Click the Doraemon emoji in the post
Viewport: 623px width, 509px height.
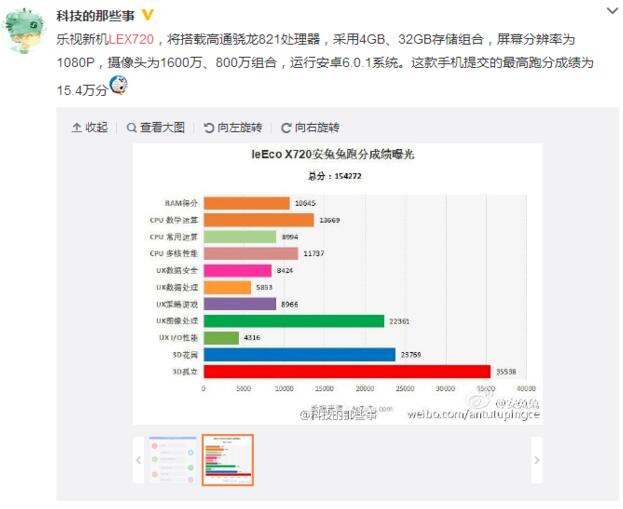(x=118, y=85)
